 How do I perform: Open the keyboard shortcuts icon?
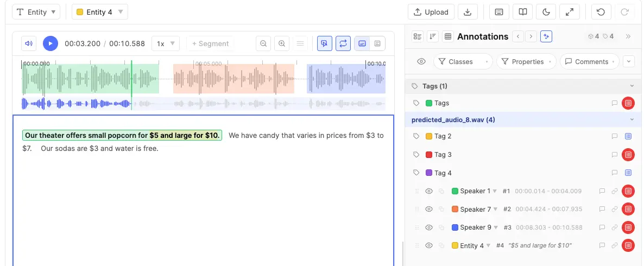coord(499,12)
